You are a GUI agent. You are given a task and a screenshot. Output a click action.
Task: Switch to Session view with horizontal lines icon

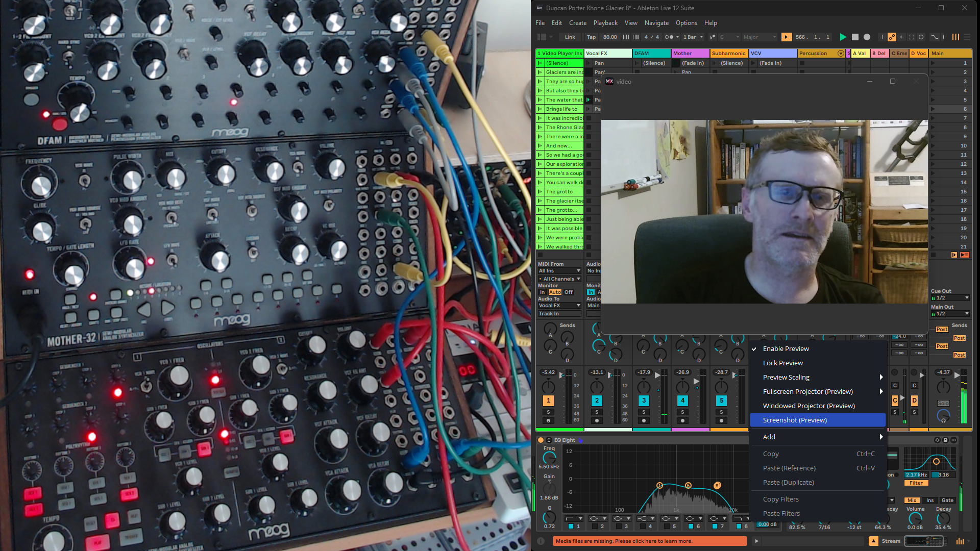click(967, 37)
